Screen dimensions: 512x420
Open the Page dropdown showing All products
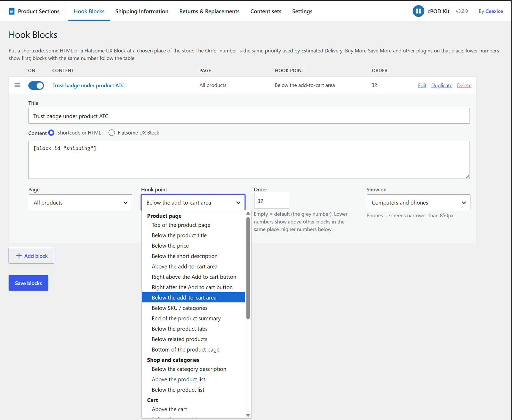tap(80, 202)
